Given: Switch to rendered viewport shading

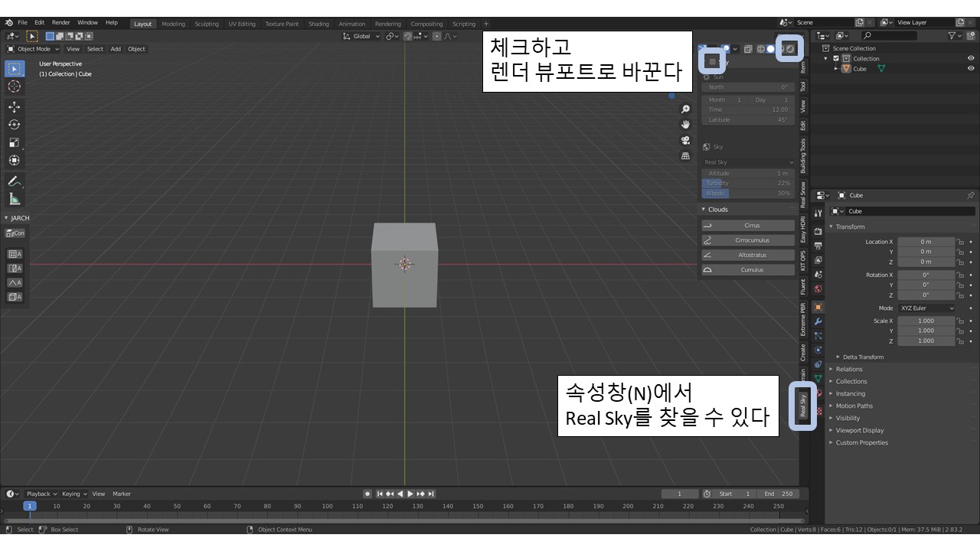Looking at the screenshot, I should pyautogui.click(x=791, y=49).
